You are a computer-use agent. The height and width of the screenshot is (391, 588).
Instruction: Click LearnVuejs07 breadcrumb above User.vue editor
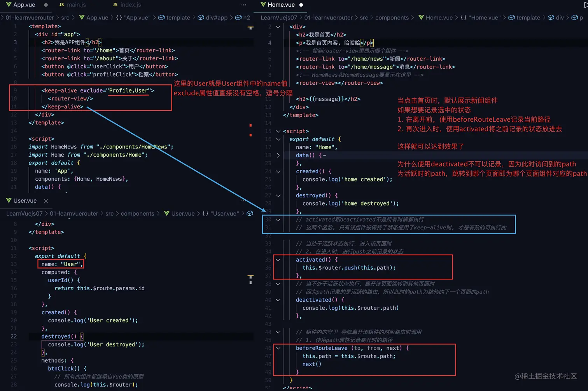click(24, 213)
